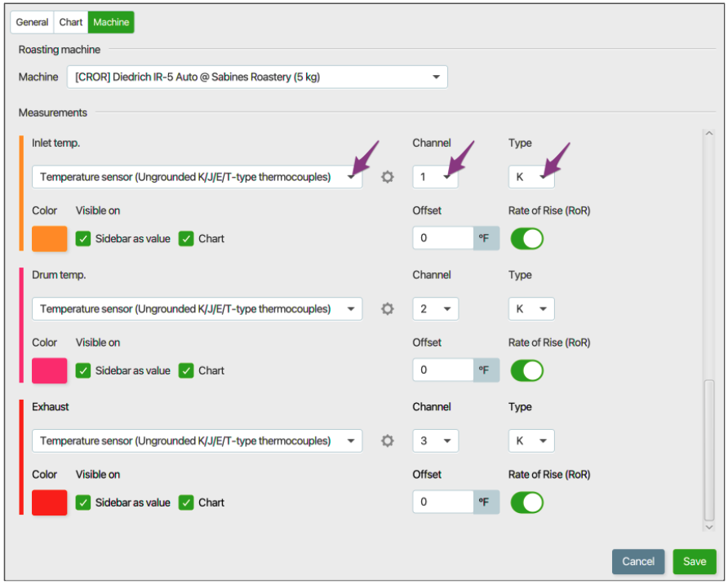Switch to the Chart tab
The height and width of the screenshot is (584, 728).
point(70,22)
